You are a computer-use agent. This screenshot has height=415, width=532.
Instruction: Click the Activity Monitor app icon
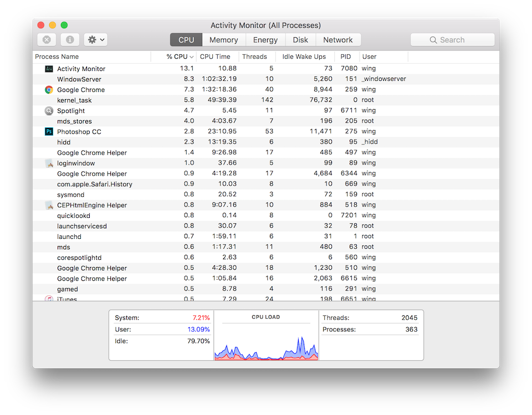[49, 69]
